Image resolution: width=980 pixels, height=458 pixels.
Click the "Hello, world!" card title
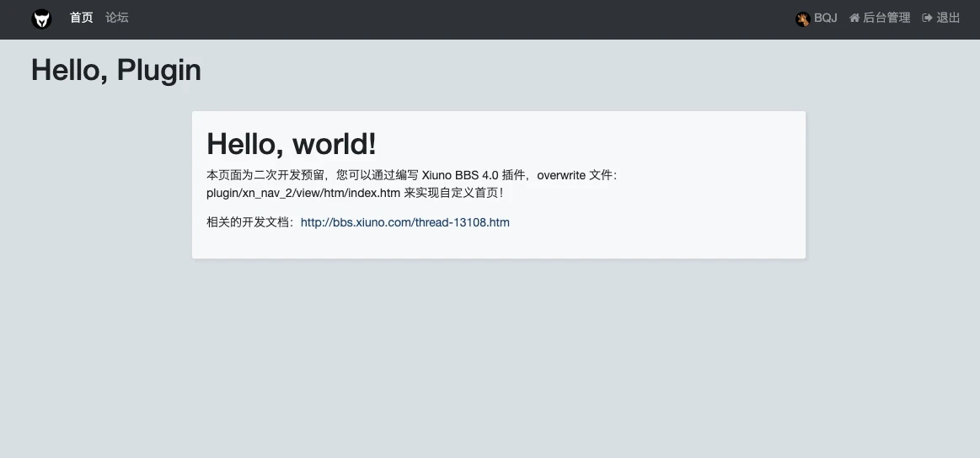click(x=292, y=144)
